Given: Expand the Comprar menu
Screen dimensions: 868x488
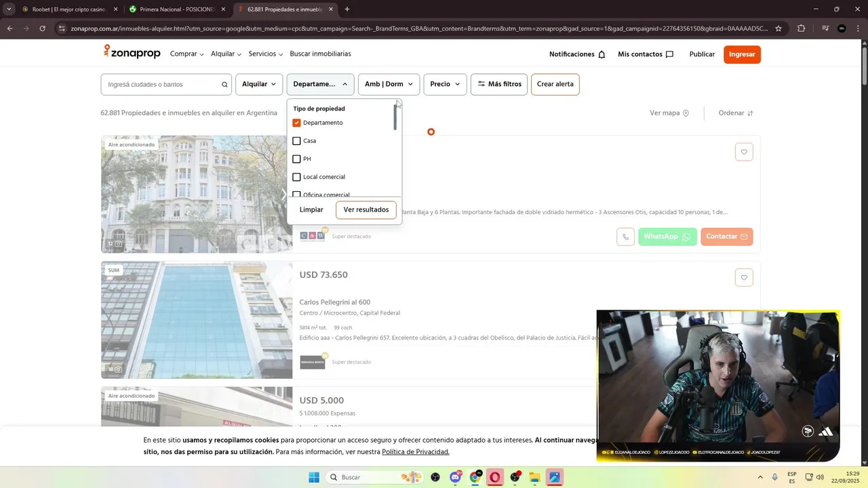Looking at the screenshot, I should click(186, 54).
